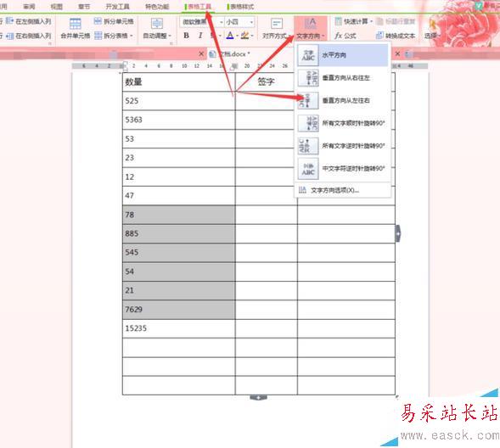Apply the text highlight color pen
The width and height of the screenshot is (500, 448).
click(x=244, y=36)
